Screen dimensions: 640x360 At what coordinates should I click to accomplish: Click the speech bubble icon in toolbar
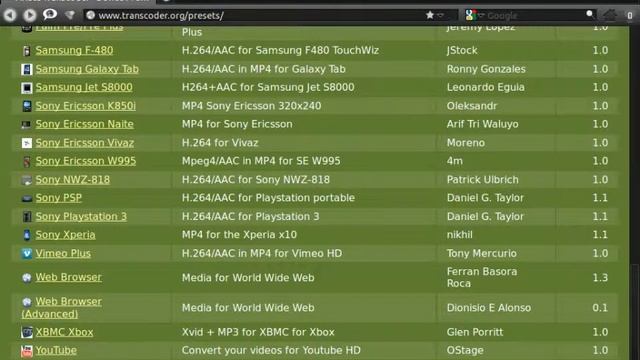pos(50,15)
